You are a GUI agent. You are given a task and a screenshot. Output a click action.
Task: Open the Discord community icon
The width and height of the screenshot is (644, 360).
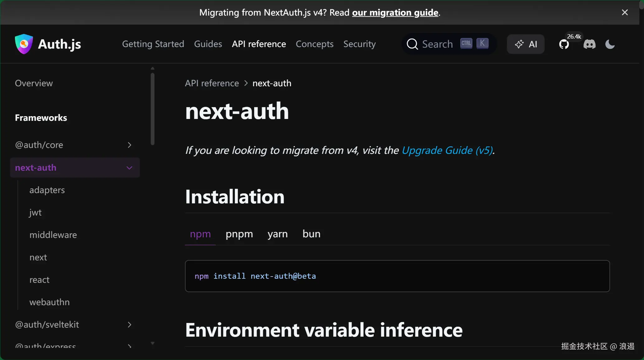click(589, 44)
